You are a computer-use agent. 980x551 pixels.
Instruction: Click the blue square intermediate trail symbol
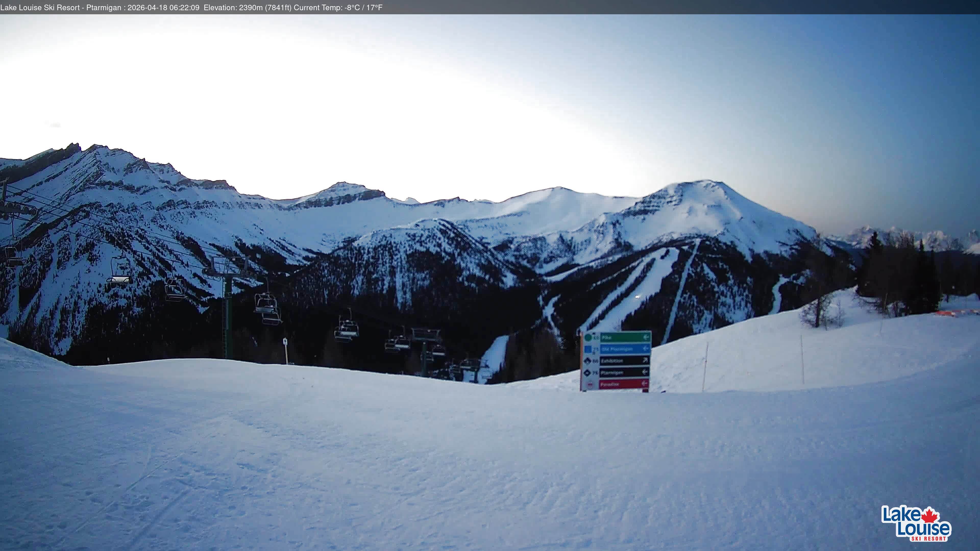[x=588, y=349]
